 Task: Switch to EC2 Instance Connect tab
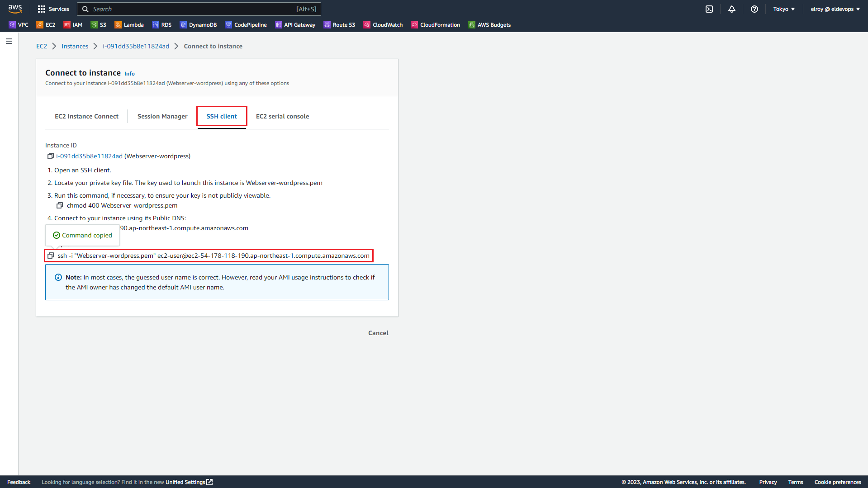coord(86,116)
